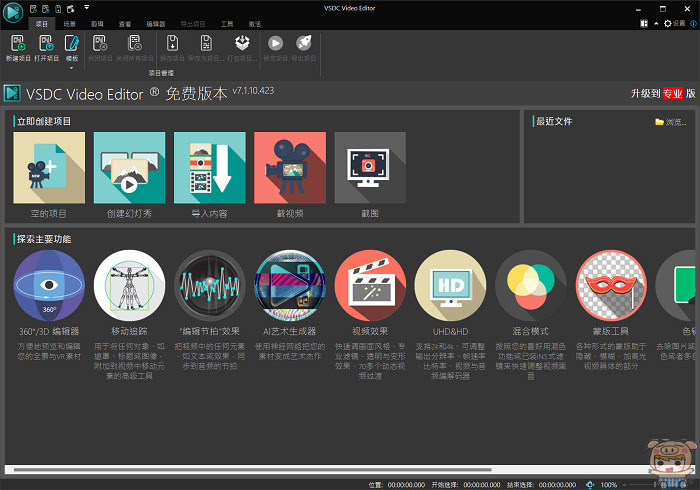
Task: Click the 视频效果 title text
Action: pos(370,332)
